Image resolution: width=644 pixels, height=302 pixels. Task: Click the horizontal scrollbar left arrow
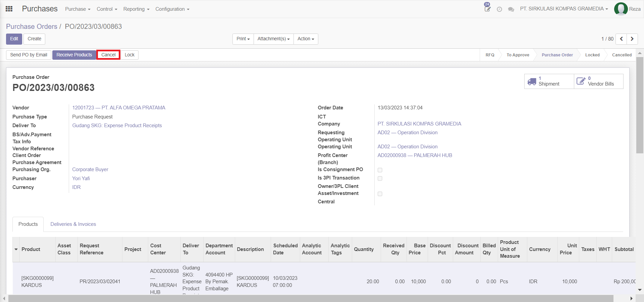[4, 298]
